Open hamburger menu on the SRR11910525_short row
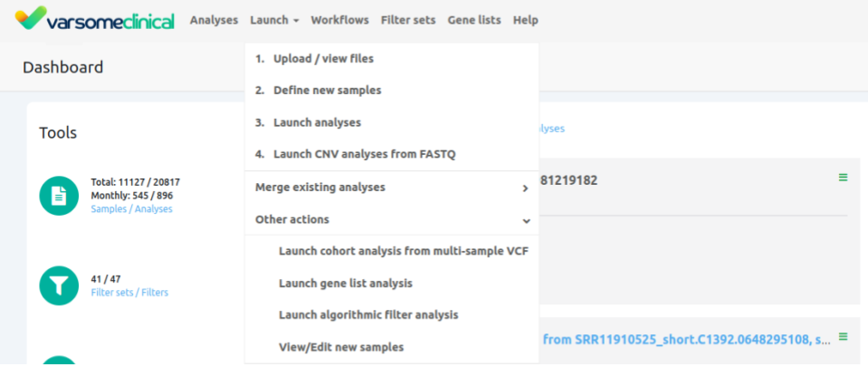The width and height of the screenshot is (868, 367). [x=843, y=336]
